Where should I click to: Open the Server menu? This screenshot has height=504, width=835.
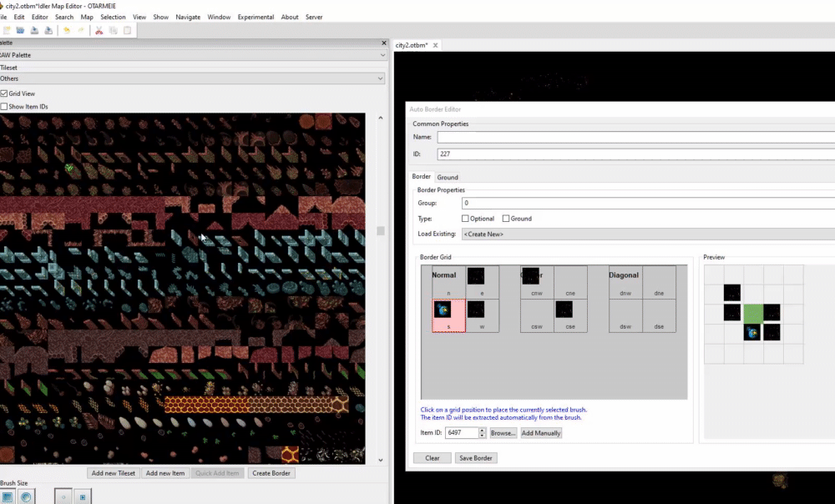pyautogui.click(x=314, y=17)
